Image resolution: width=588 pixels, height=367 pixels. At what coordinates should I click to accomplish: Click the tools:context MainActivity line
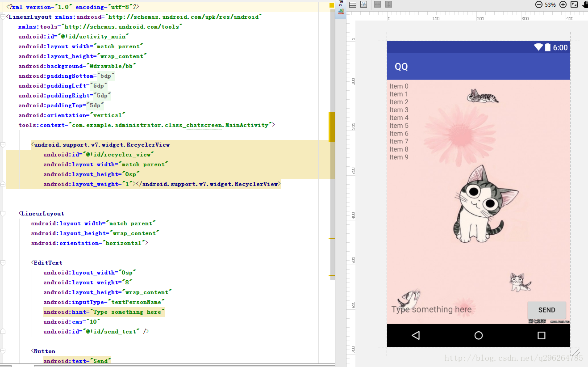(x=147, y=125)
